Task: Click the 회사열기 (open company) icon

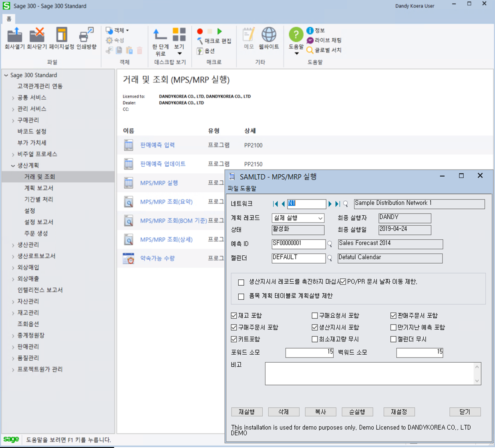Action: coord(15,35)
